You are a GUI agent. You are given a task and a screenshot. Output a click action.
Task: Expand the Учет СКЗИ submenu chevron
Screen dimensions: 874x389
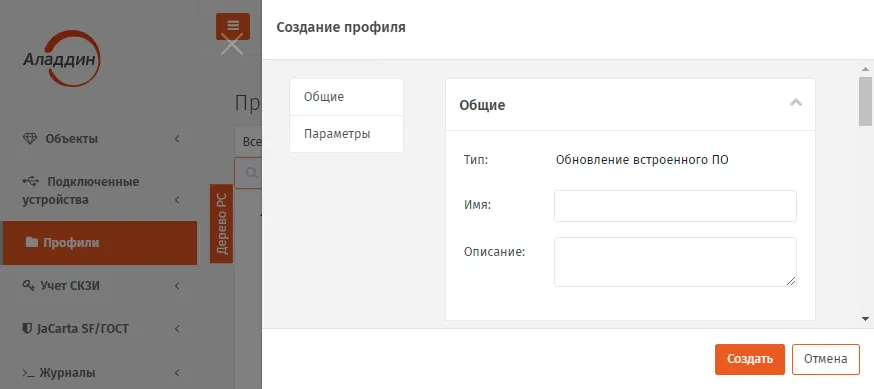pyautogui.click(x=177, y=286)
